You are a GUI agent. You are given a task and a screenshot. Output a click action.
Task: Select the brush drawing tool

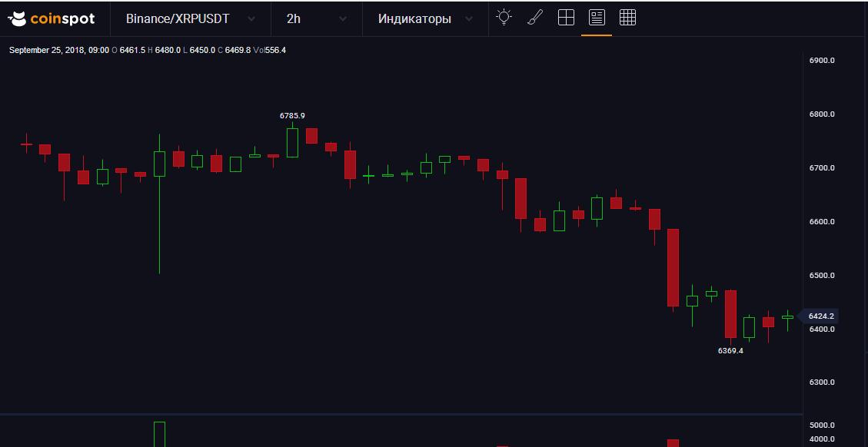tap(535, 18)
